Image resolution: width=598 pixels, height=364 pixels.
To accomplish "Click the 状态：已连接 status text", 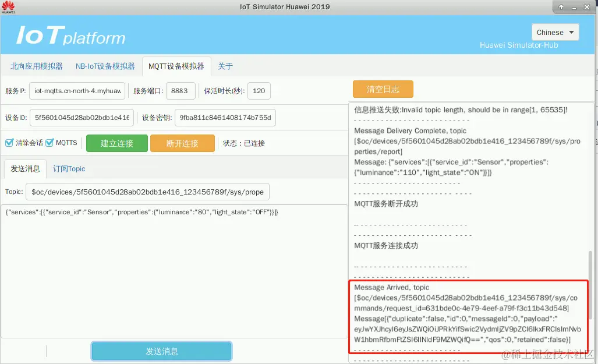I will click(x=244, y=143).
